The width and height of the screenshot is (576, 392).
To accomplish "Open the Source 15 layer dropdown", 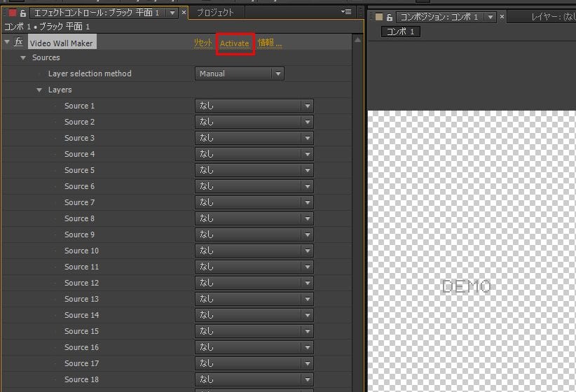I will 254,331.
